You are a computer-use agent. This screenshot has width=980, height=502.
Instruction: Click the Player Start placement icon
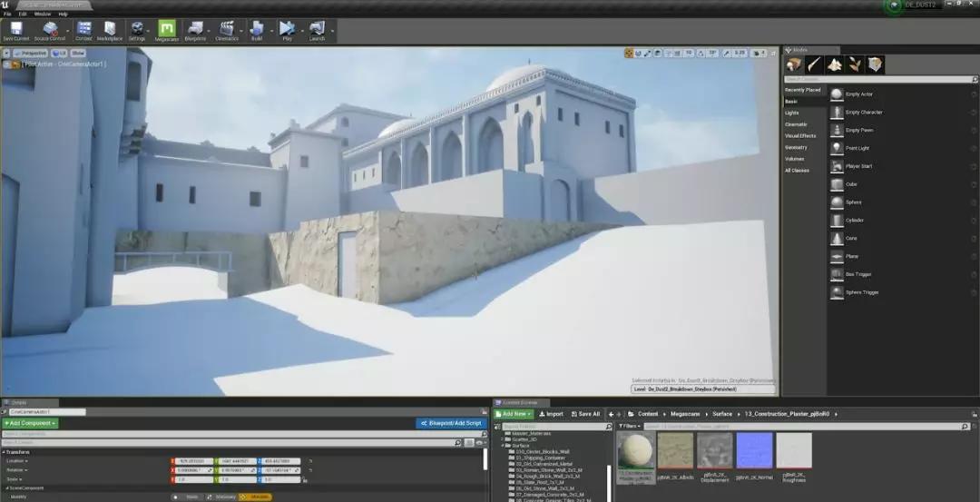[837, 166]
